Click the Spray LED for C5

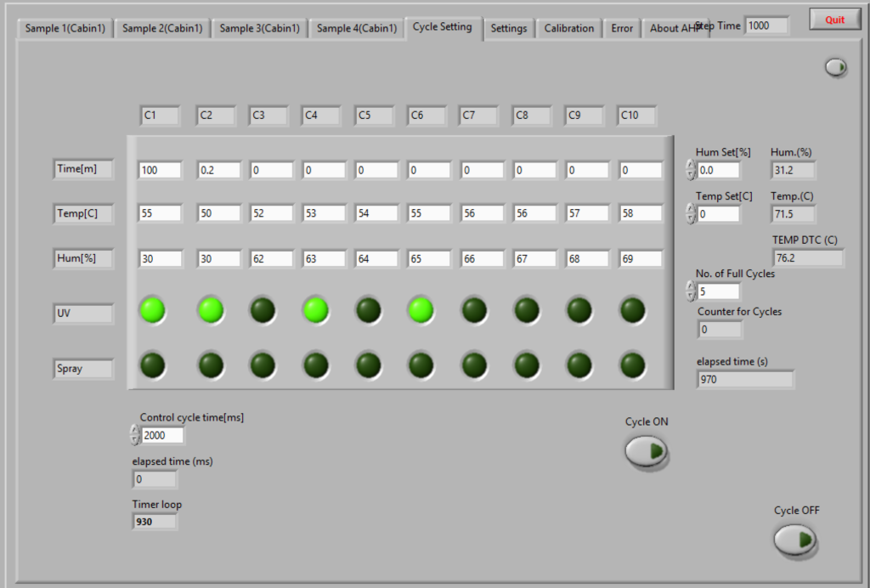(368, 365)
